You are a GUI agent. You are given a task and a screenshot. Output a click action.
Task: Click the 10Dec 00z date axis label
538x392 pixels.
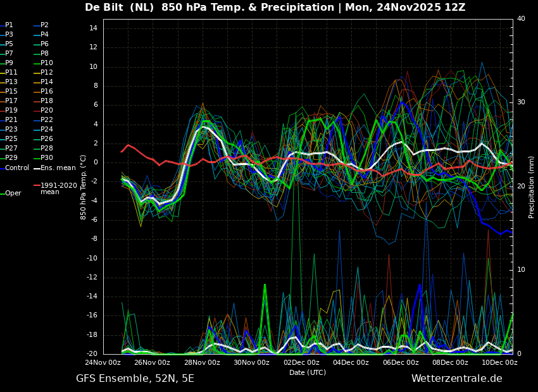[499, 362]
